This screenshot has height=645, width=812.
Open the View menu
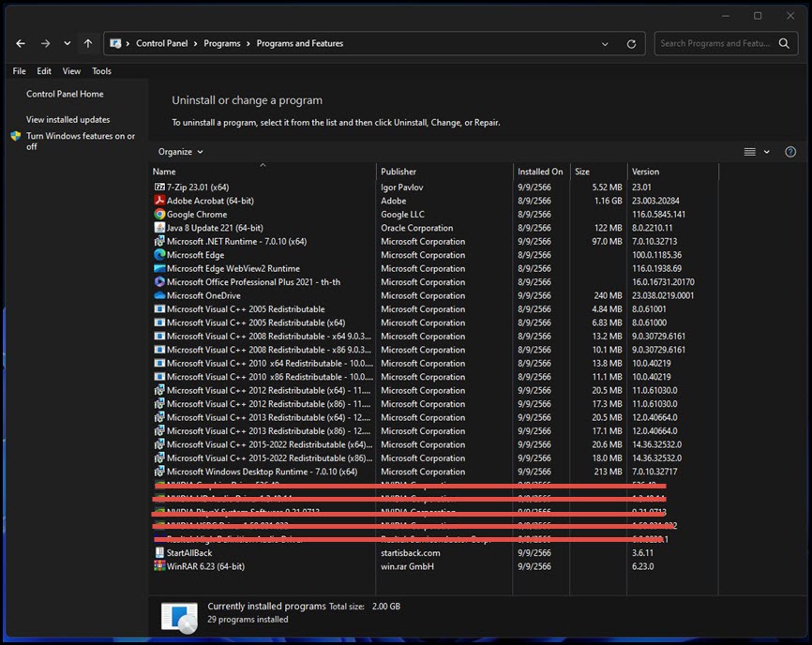71,71
